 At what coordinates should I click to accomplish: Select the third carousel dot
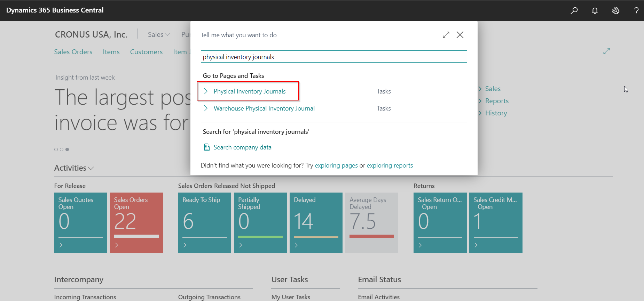67,149
